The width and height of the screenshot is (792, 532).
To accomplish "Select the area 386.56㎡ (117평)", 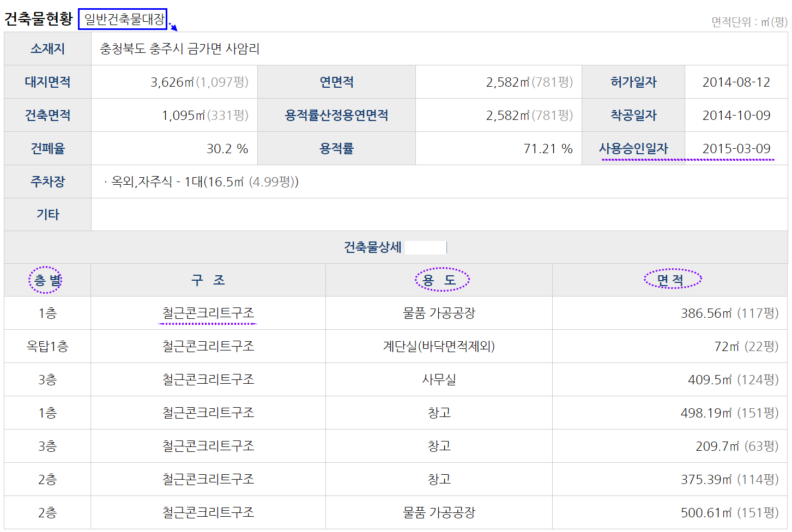I will click(729, 313).
